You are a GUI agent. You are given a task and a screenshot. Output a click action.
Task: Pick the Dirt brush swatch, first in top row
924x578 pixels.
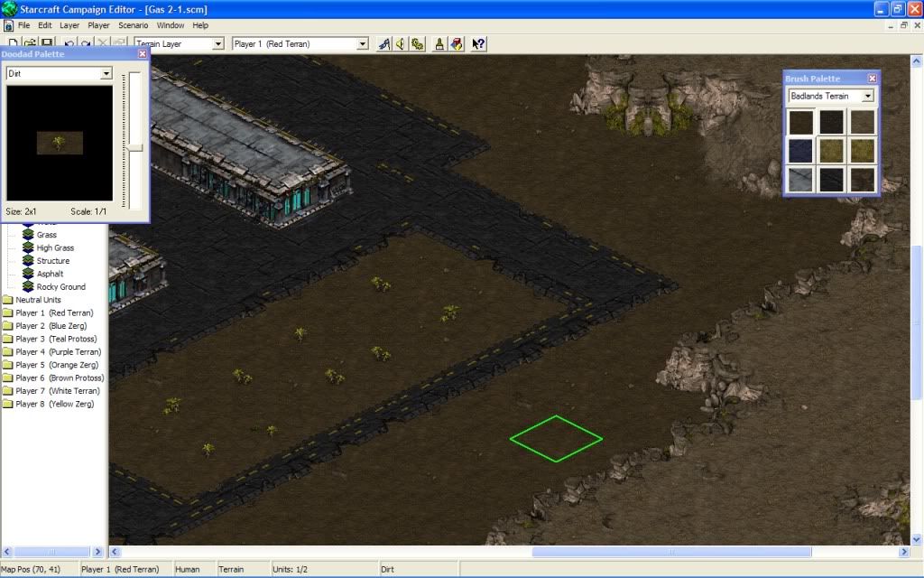[801, 122]
